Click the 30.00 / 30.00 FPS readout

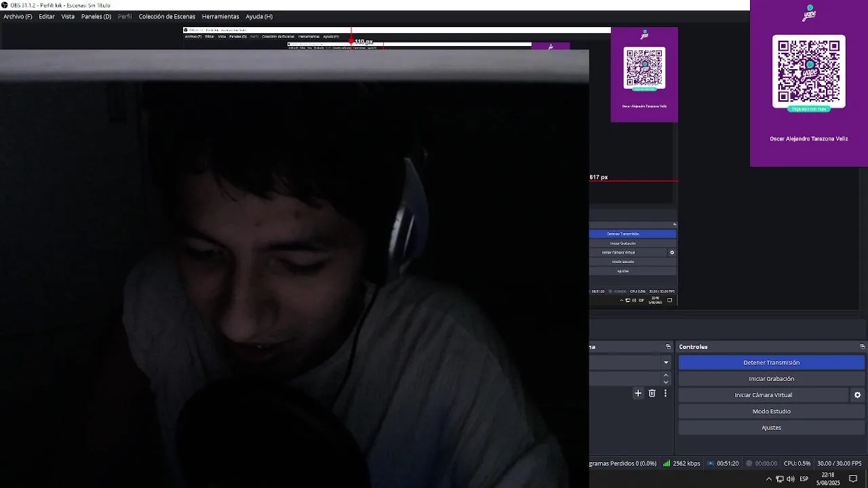[840, 464]
